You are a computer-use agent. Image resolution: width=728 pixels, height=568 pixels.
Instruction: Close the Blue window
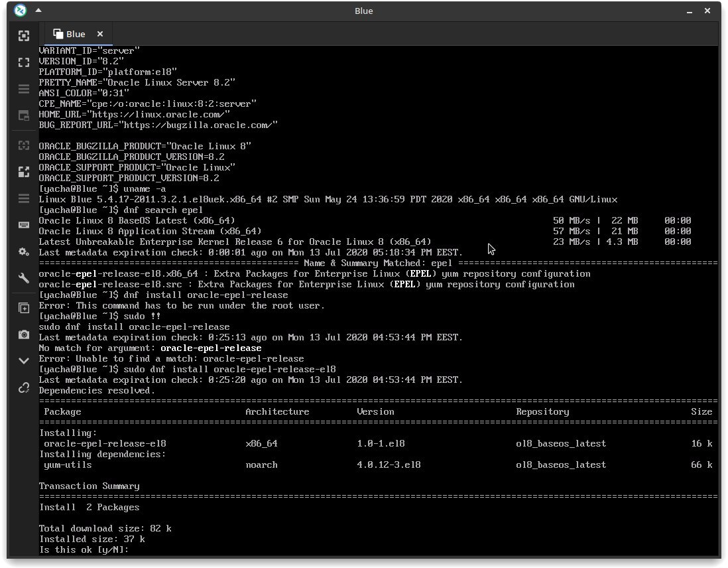click(707, 10)
